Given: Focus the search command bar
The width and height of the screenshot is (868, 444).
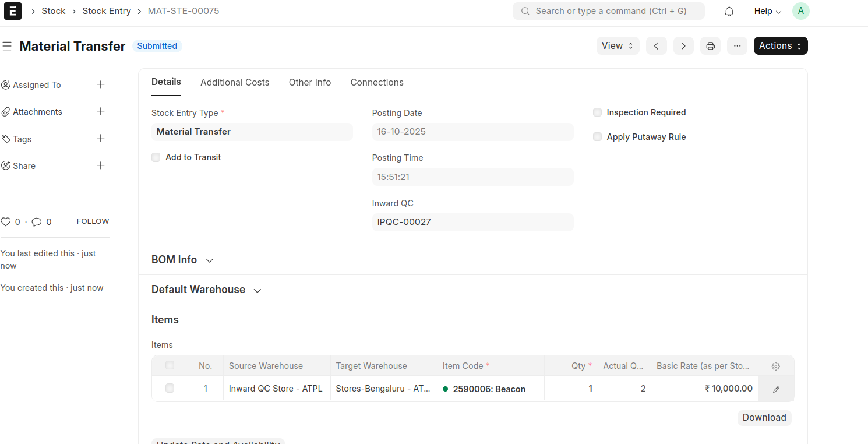Looking at the screenshot, I should point(608,11).
